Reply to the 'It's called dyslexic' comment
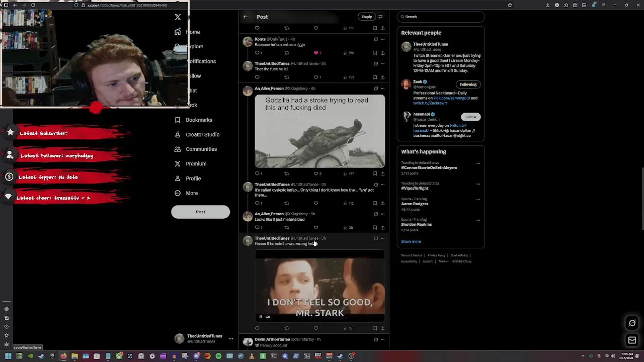 click(x=258, y=203)
